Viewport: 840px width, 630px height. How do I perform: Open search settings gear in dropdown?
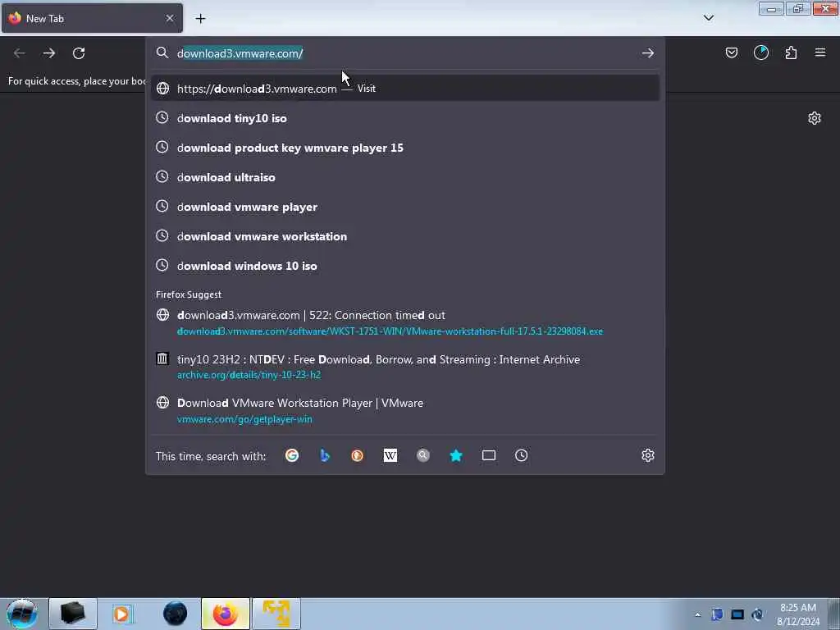coord(648,455)
